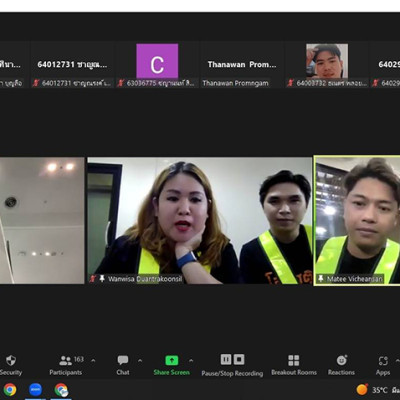The height and width of the screenshot is (400, 400).
Task: Click the Share Screen label
Action: [x=172, y=372]
